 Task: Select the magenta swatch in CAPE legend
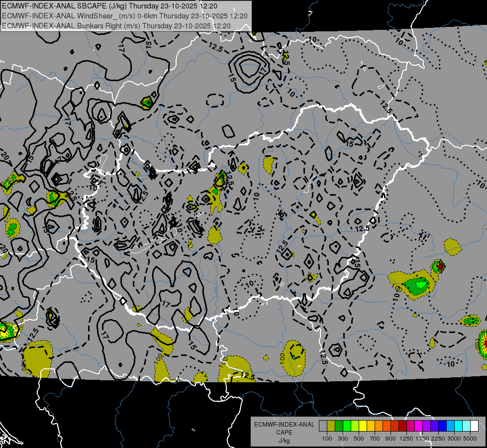click(x=418, y=426)
